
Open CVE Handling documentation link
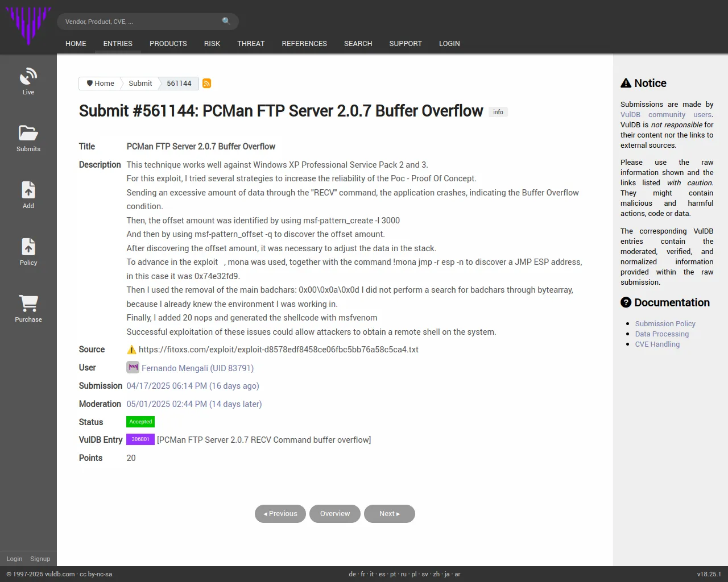[x=657, y=344]
